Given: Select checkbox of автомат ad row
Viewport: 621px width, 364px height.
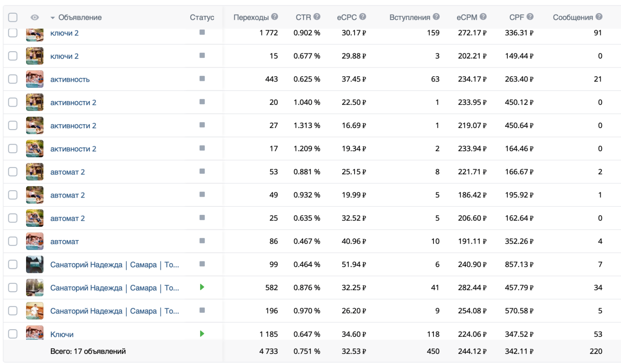Looking at the screenshot, I should coord(13,241).
